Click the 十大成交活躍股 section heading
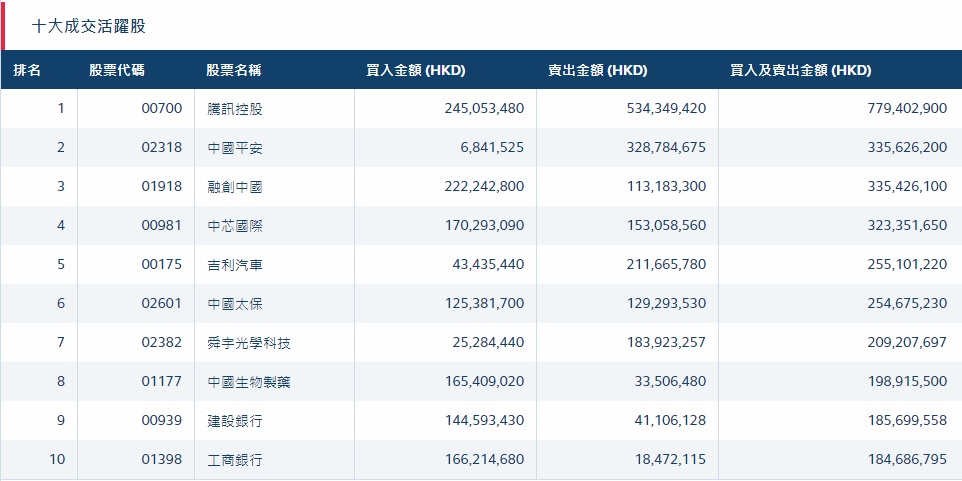The height and width of the screenshot is (481, 962). coord(89,26)
